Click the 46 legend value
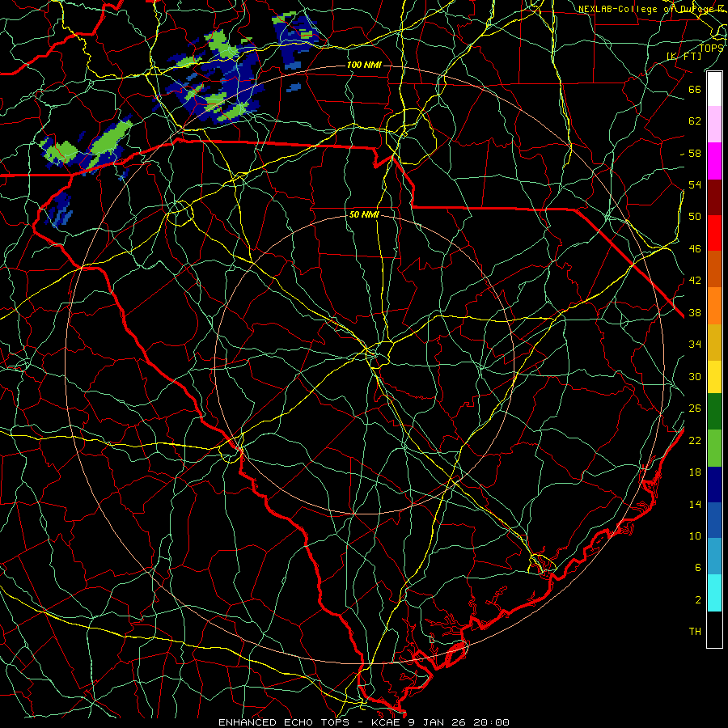The height and width of the screenshot is (728, 728). (695, 248)
